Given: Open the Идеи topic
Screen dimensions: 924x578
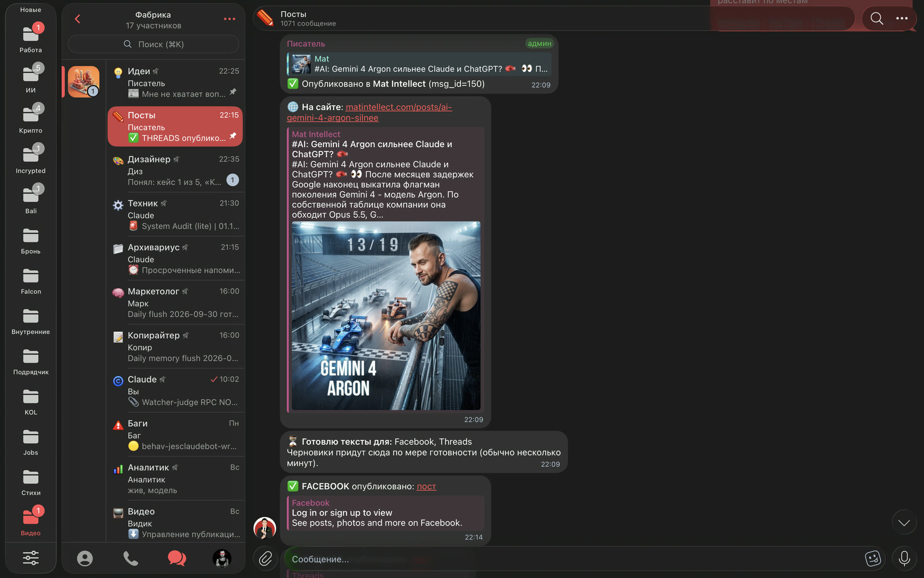Looking at the screenshot, I should coord(176,82).
